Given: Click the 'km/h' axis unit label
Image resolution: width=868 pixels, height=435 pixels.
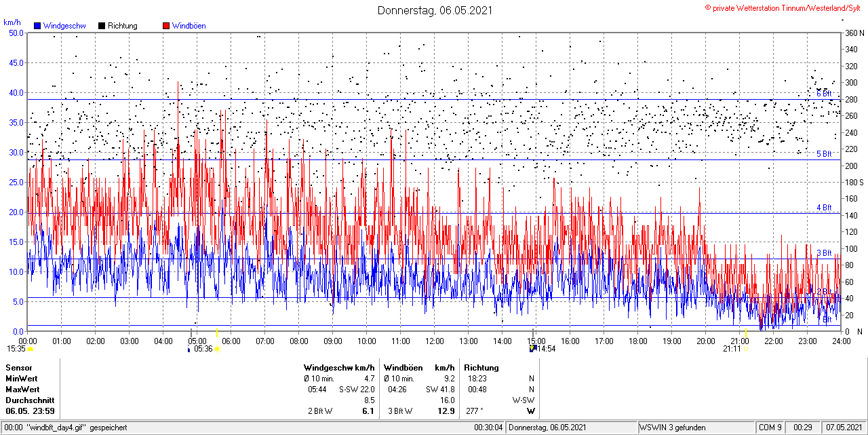Looking at the screenshot, I should tap(12, 21).
